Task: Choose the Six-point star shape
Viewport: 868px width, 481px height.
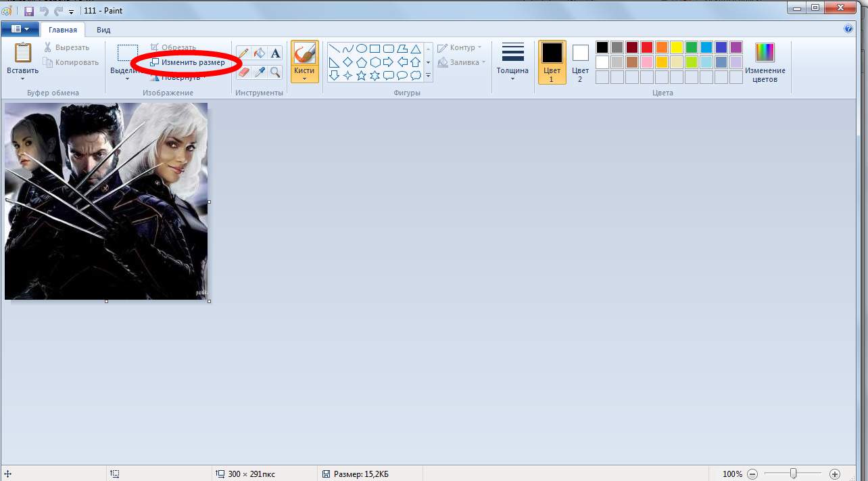Action: [x=375, y=76]
